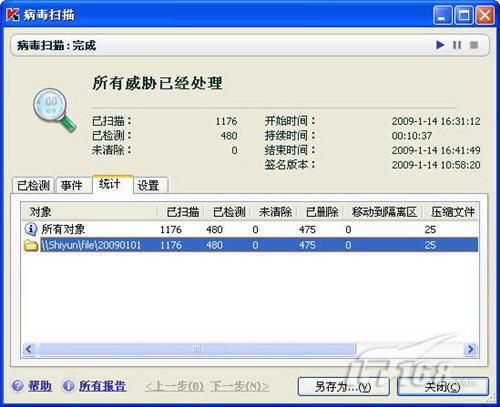Select the \\Shiyun\file\20090101 row
The image size is (500, 407).
click(x=250, y=245)
